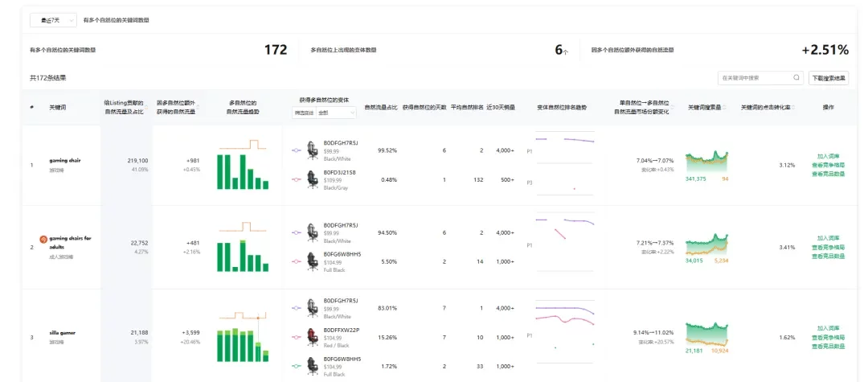Screen dimensions: 868x382
Task: Sort by 给Listing贡献的自然流量及占比 column icon
Action: [x=148, y=107]
